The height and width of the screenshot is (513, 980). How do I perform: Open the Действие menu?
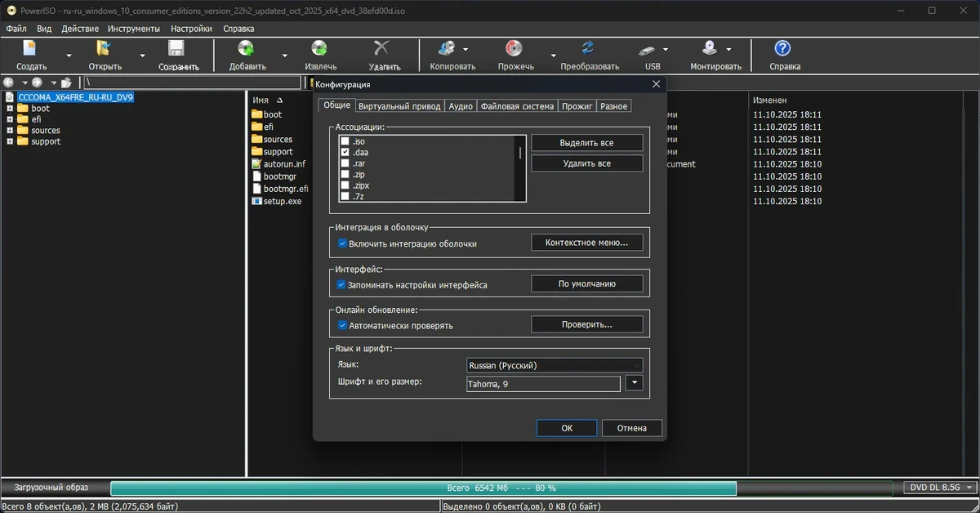(80, 28)
